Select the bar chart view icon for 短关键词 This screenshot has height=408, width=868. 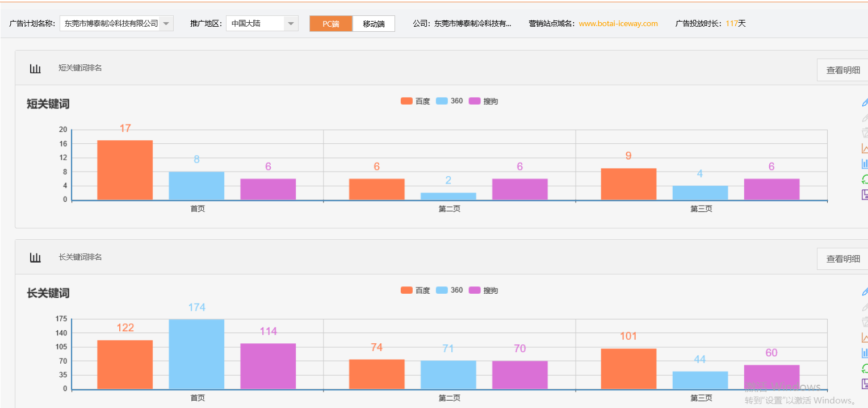tap(865, 163)
